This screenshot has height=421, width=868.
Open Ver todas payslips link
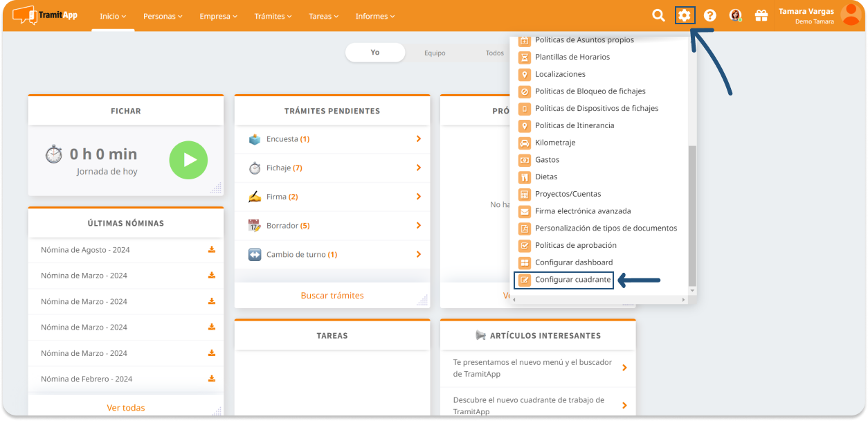[x=126, y=408]
